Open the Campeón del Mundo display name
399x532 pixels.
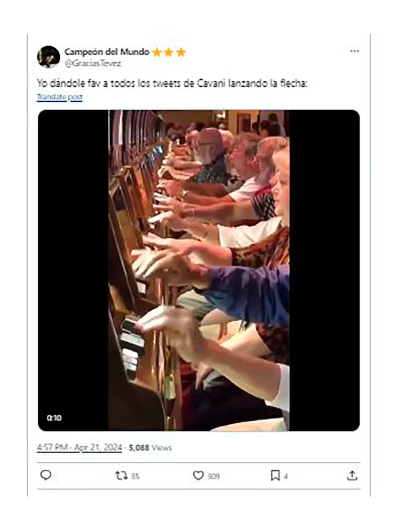pyautogui.click(x=107, y=52)
